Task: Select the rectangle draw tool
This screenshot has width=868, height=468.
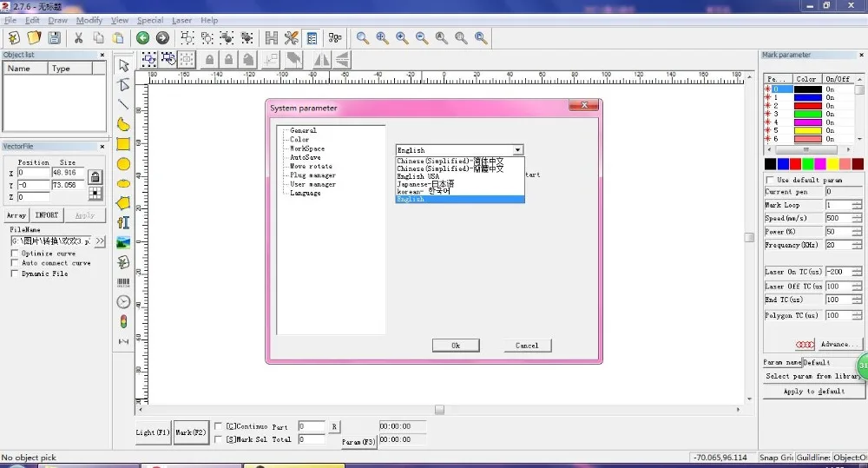Action: point(123,144)
